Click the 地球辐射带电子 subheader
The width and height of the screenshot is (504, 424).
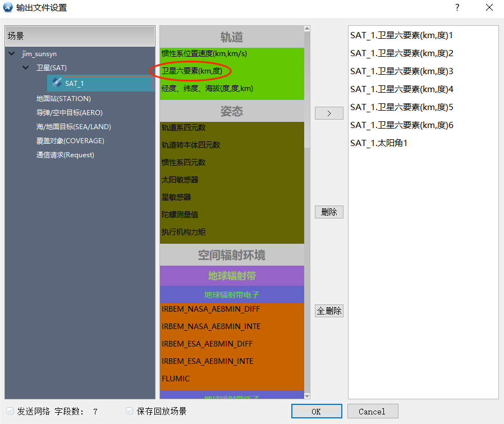[x=232, y=295]
